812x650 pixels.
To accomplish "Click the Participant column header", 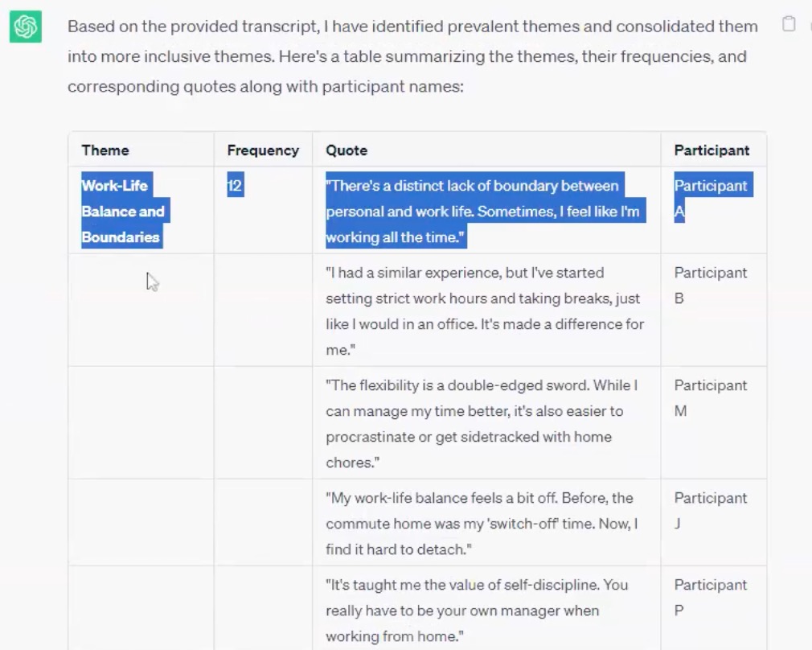I will point(712,150).
